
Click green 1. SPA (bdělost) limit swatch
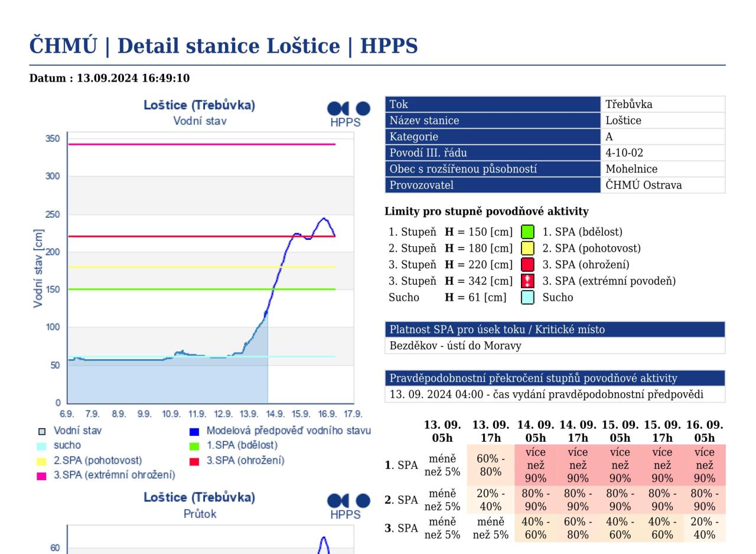527,232
